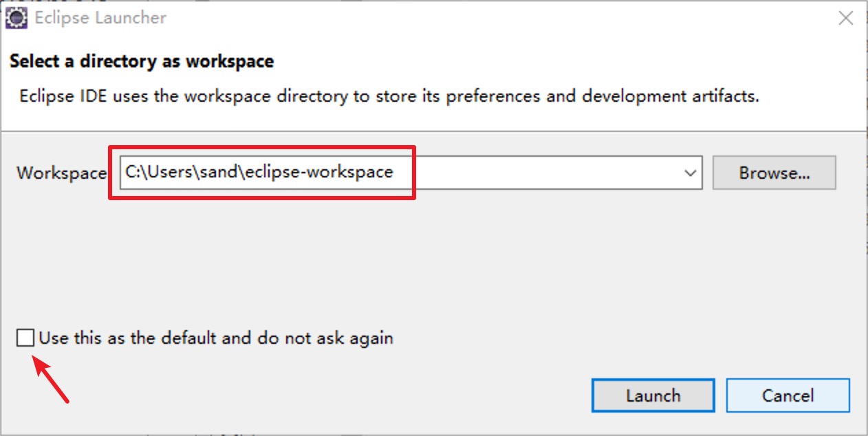The width and height of the screenshot is (868, 436).
Task: Click into the Workspace path field
Action: (x=411, y=173)
